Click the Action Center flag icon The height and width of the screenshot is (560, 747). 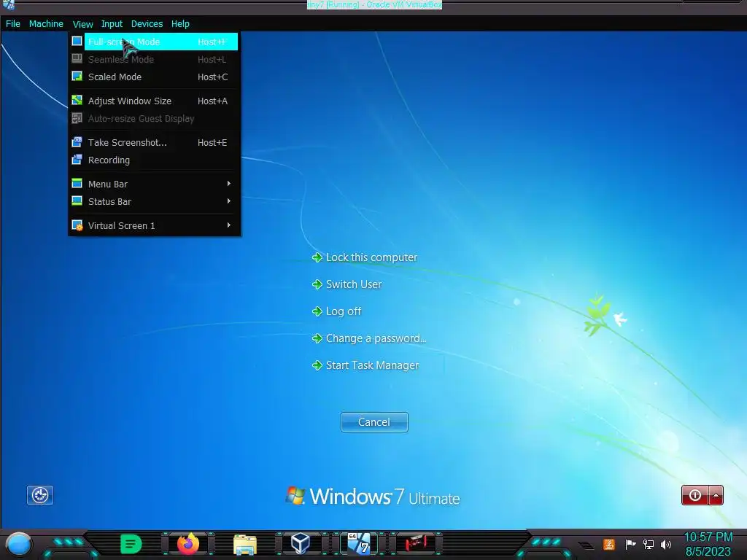631,544
